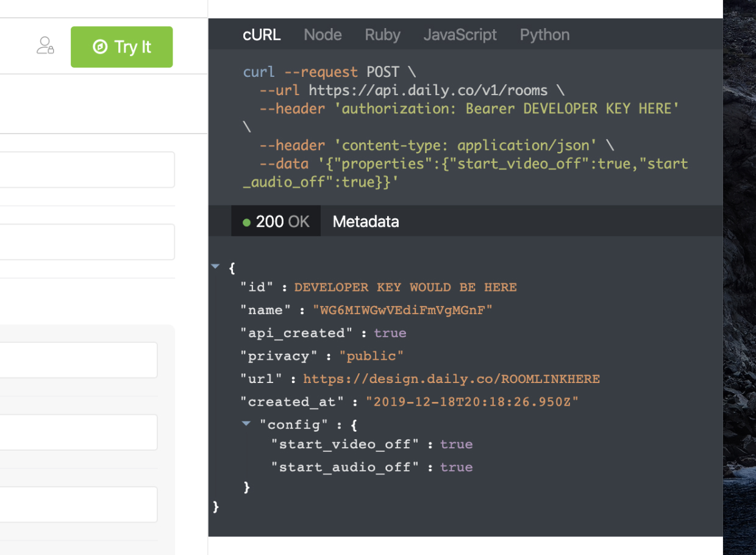The image size is (756, 555).
Task: Show the JavaScript code example
Action: pos(460,35)
